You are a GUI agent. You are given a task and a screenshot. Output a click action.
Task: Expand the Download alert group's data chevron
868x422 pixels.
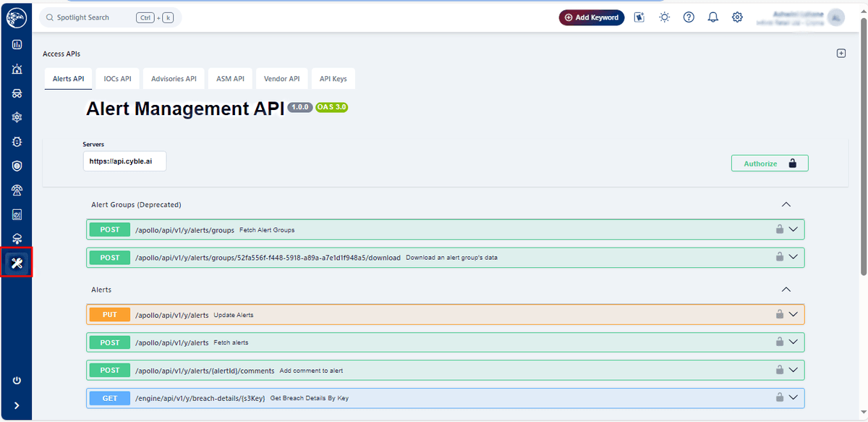(793, 257)
